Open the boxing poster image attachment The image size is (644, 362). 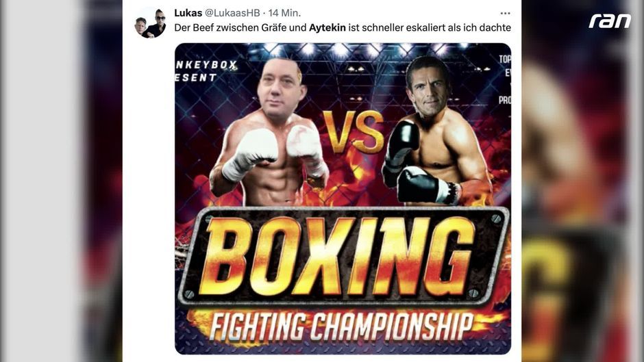coord(343,198)
